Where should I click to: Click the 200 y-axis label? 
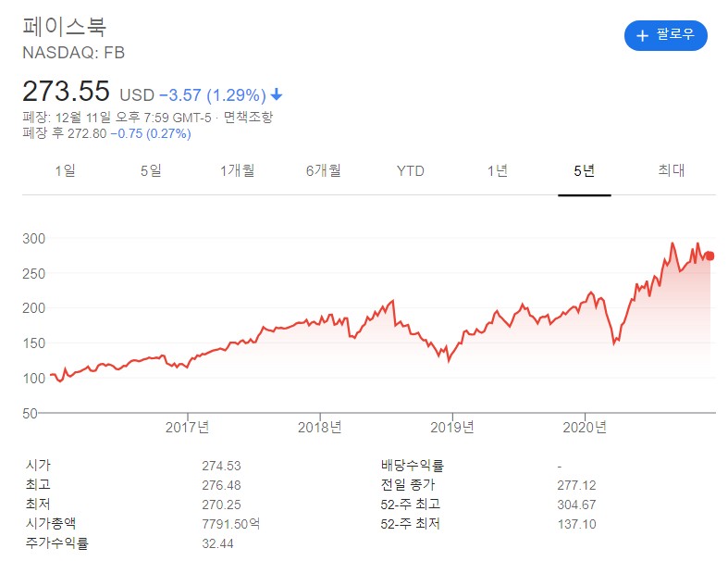point(34,308)
